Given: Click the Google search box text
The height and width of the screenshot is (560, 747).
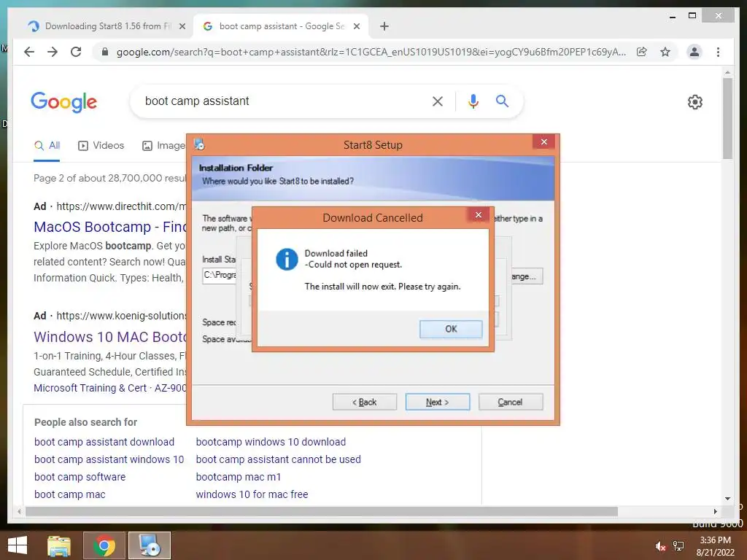Looking at the screenshot, I should click(x=197, y=101).
